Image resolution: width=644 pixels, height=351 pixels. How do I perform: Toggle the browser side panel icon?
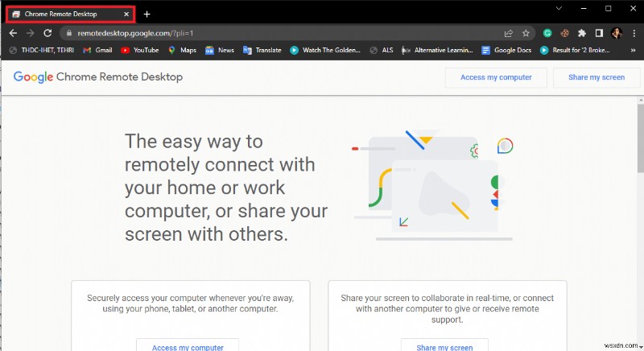point(599,33)
